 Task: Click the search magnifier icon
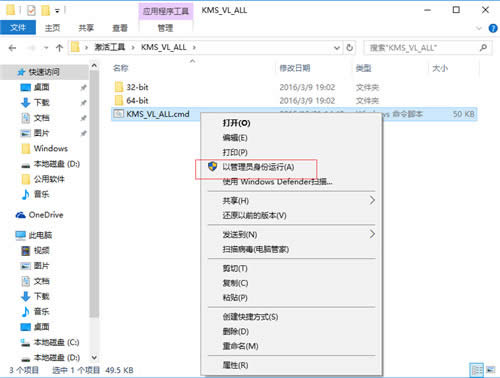click(483, 48)
